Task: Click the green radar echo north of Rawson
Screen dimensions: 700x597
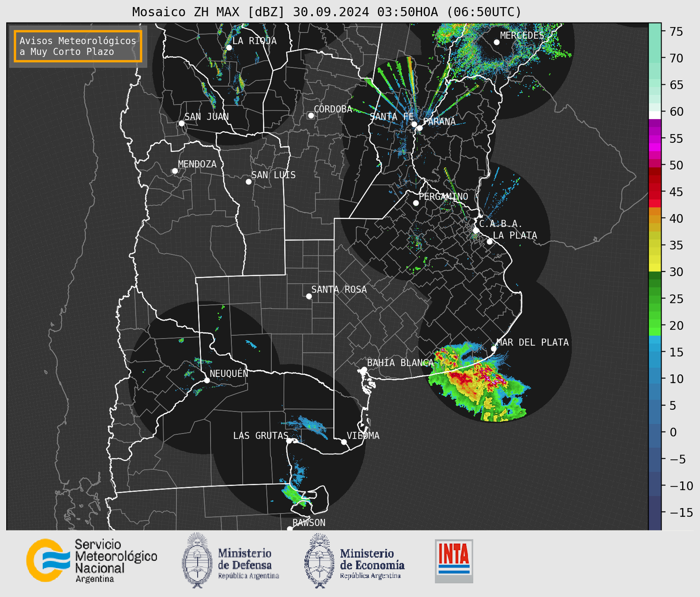Action: coord(295,495)
